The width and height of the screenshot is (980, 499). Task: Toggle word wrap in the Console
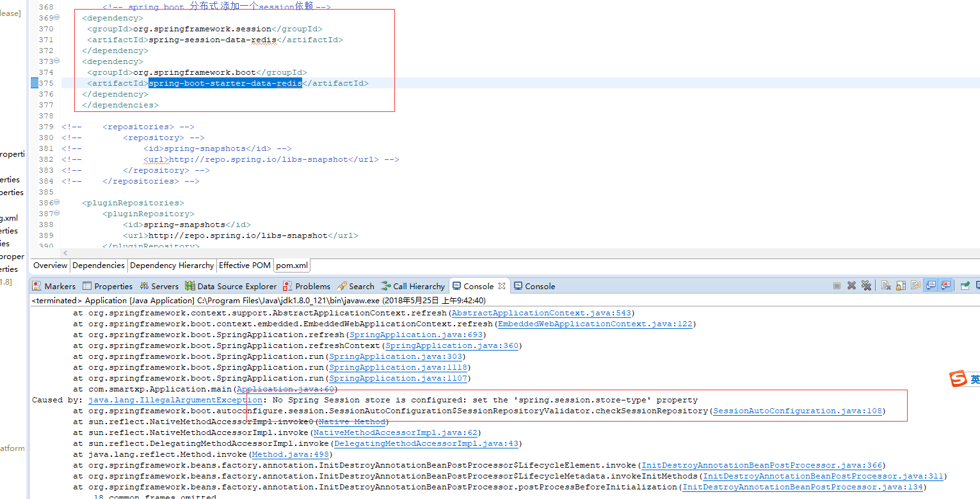click(x=917, y=285)
